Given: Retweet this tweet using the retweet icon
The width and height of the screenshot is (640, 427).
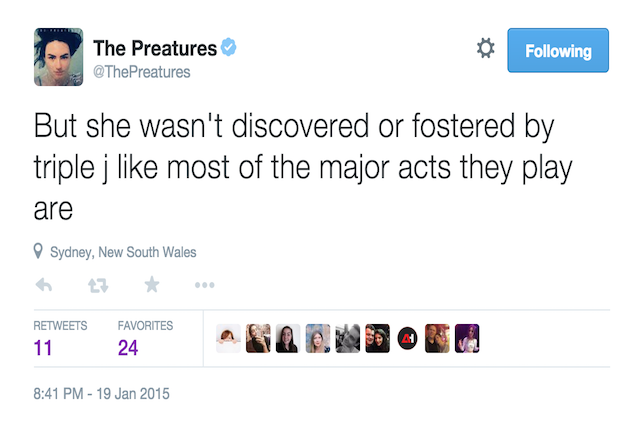Looking at the screenshot, I should click(x=98, y=285).
